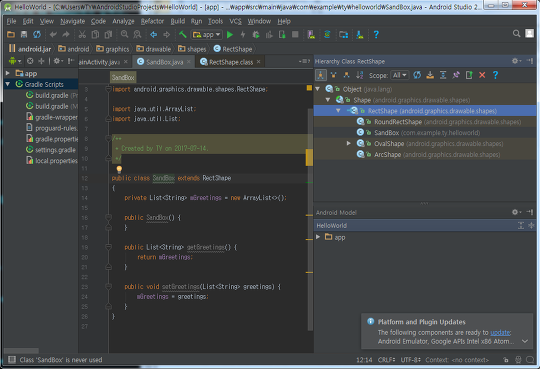The height and width of the screenshot is (369, 540).
Task: Open the File menu
Action: (11, 21)
